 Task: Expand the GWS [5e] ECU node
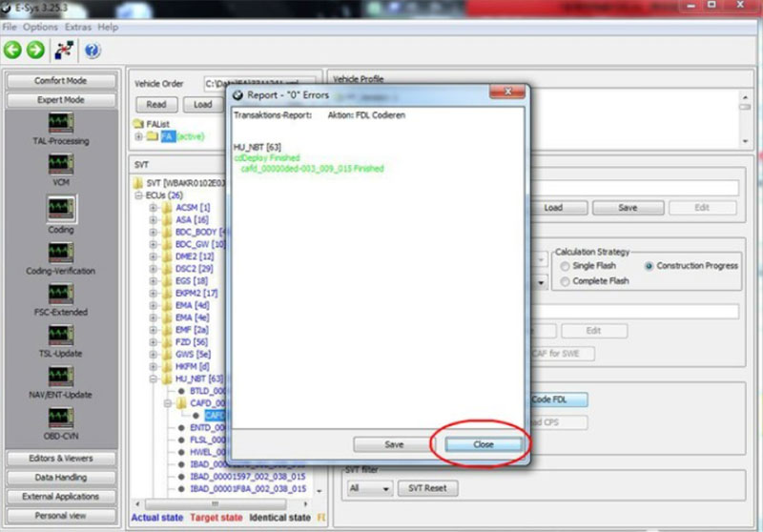154,354
